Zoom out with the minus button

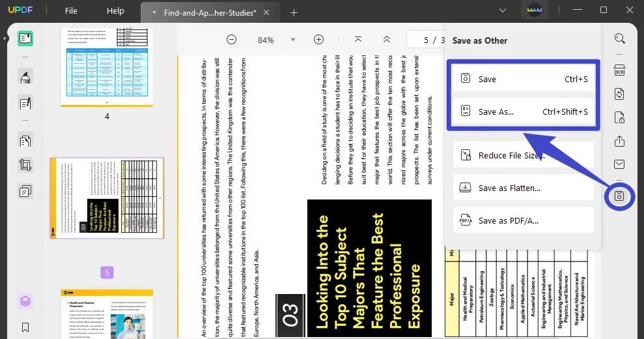[232, 40]
